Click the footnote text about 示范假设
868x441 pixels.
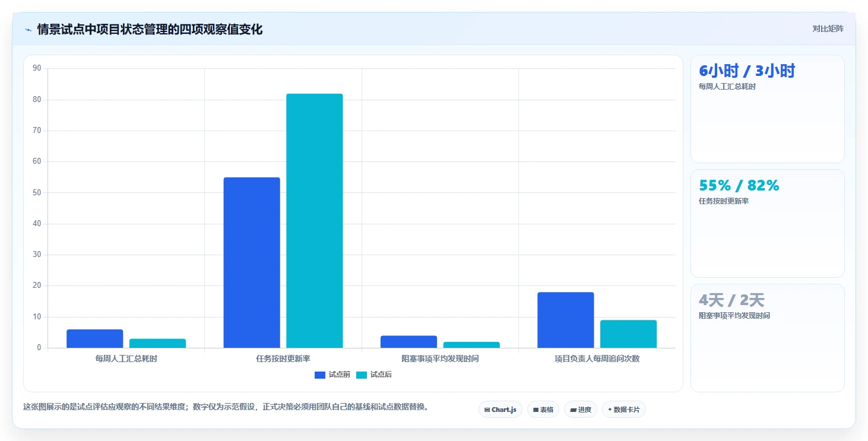click(226, 407)
